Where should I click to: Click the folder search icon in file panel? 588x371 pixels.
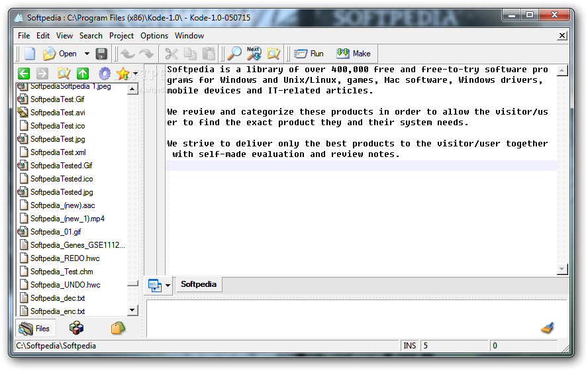[x=64, y=74]
